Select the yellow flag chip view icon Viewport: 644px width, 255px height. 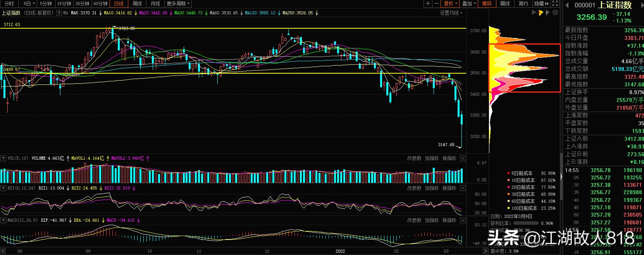pos(541,13)
